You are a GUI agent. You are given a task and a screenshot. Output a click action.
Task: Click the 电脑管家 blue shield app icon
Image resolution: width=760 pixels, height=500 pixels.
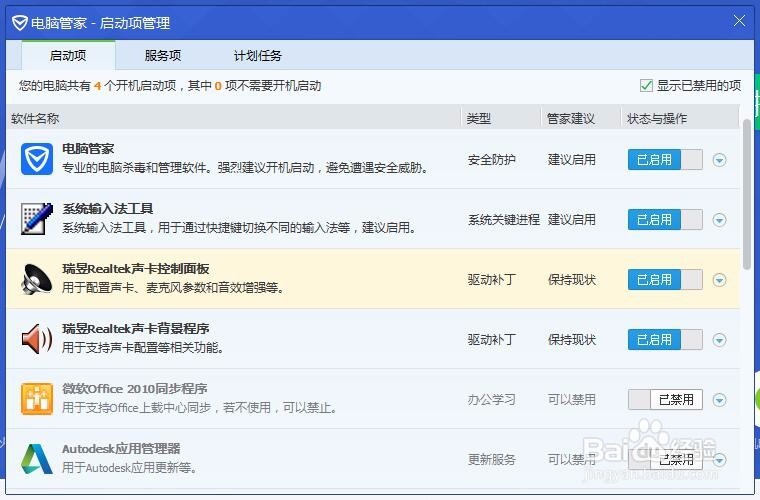pyautogui.click(x=37, y=159)
